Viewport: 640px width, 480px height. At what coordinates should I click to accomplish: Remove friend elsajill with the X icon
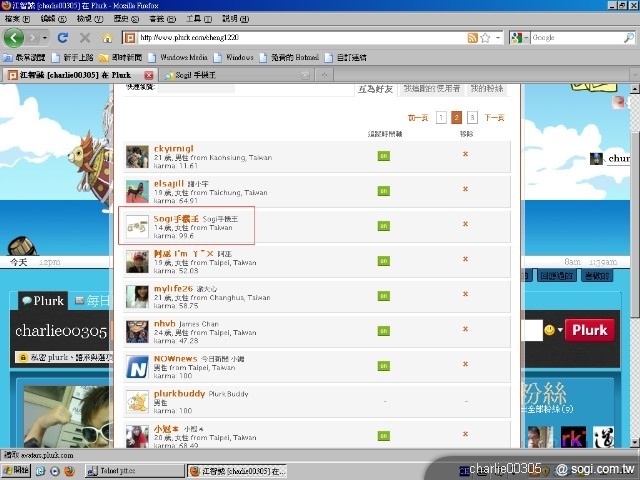465,190
